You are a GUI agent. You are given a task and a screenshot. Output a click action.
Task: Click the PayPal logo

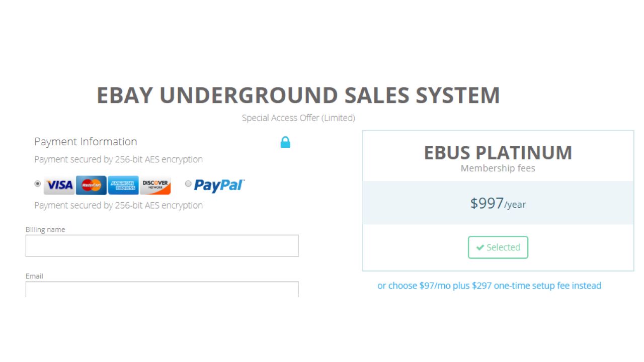click(218, 186)
